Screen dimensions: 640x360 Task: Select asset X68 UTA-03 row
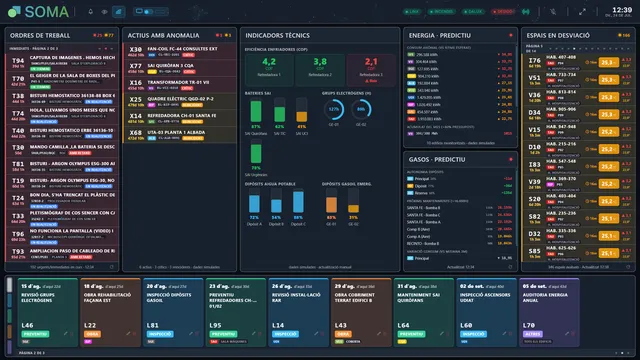click(x=180, y=135)
